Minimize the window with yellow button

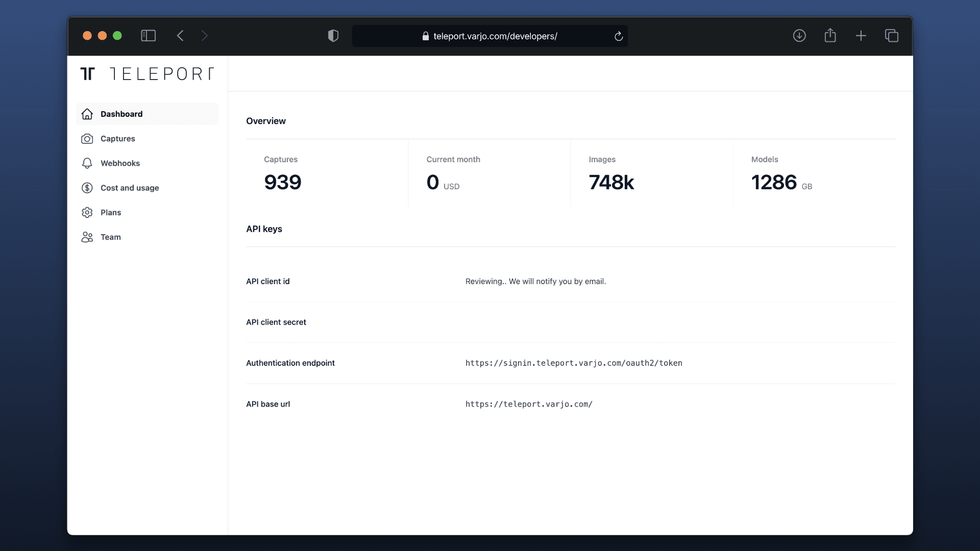(x=102, y=35)
